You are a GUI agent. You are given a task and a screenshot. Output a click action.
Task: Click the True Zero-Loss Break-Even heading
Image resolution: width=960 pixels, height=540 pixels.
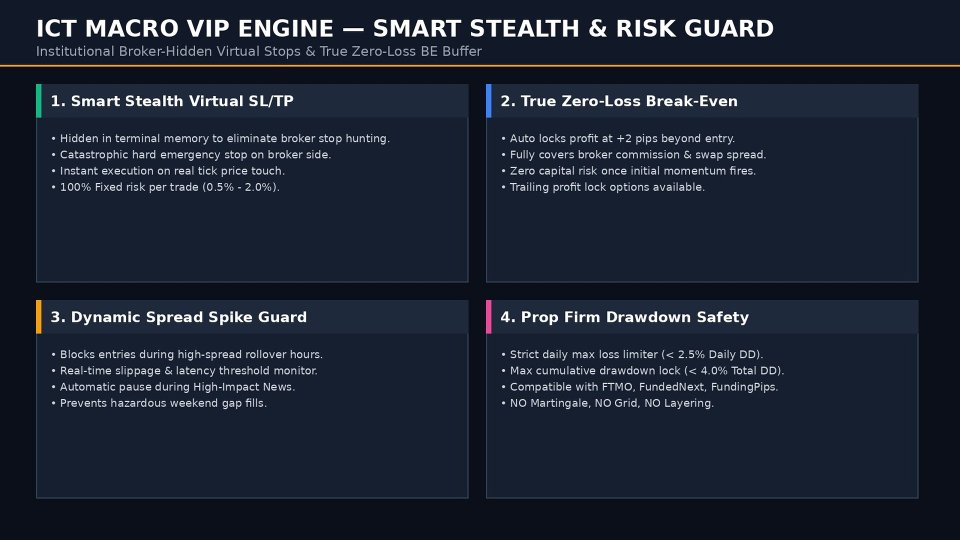coord(619,101)
